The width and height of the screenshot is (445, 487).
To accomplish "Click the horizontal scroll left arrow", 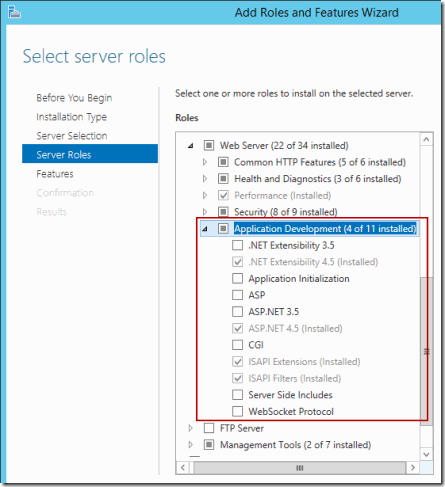I will tap(183, 468).
